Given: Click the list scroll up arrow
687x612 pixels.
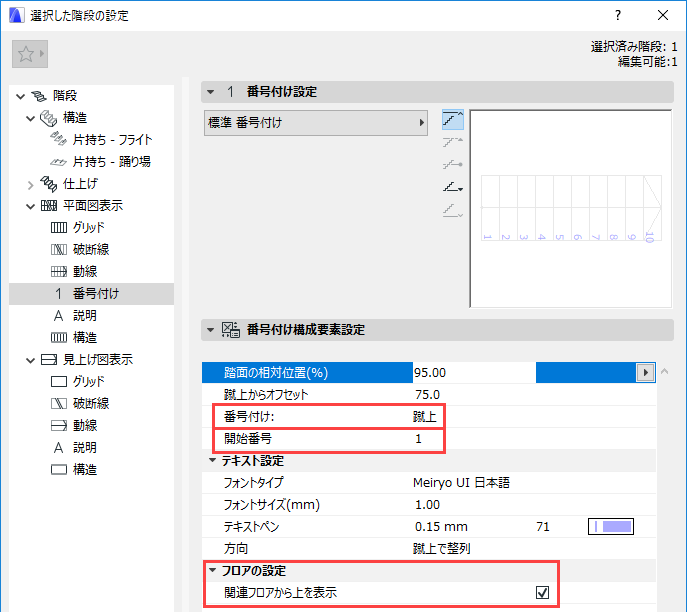Looking at the screenshot, I should [665, 371].
